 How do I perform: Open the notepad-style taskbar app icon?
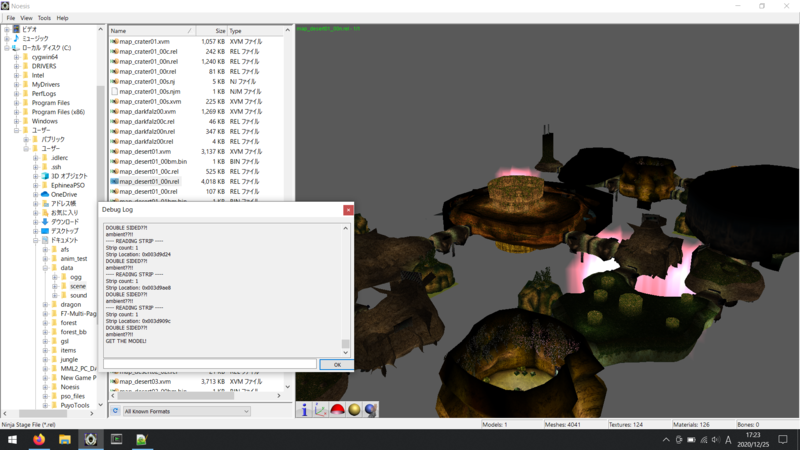[142, 439]
